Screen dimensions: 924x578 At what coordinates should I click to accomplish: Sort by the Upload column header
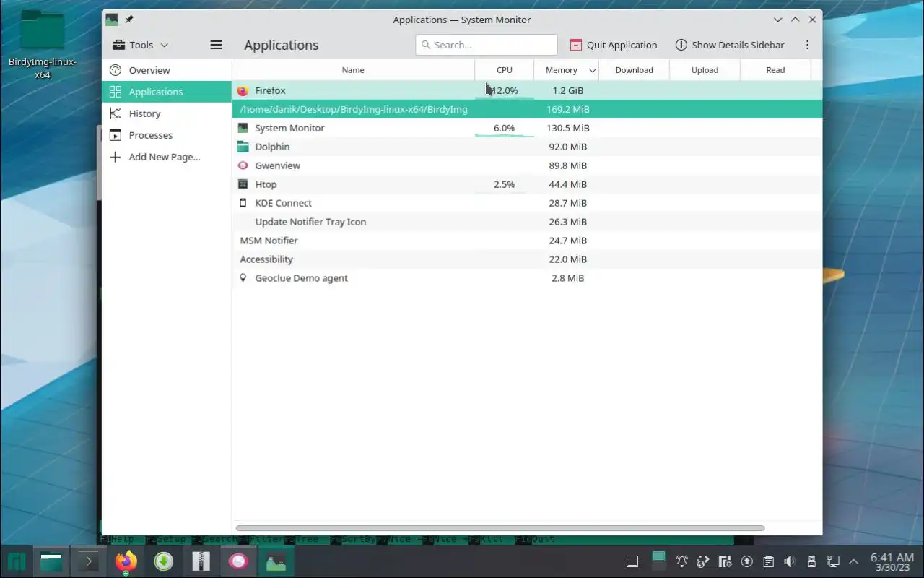(705, 70)
